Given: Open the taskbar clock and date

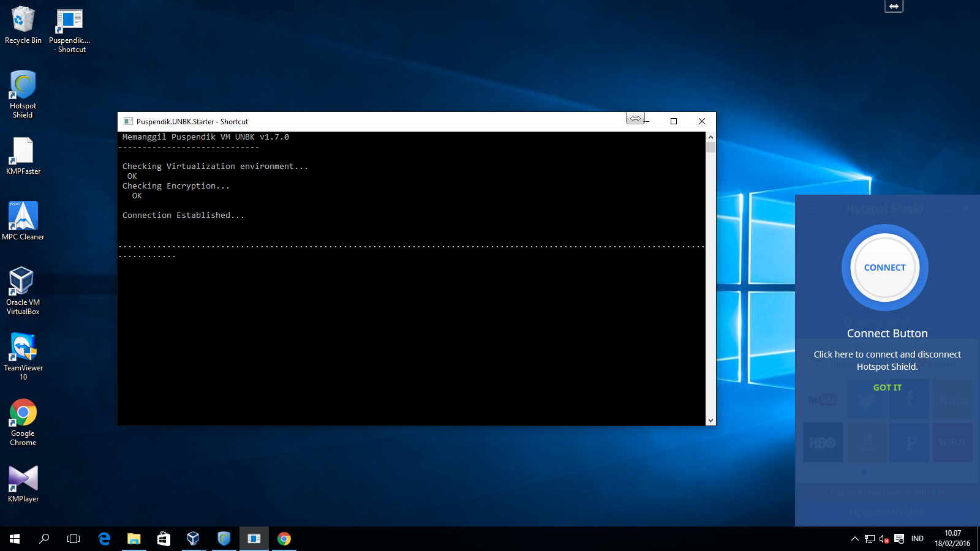Looking at the screenshot, I should pos(952,539).
